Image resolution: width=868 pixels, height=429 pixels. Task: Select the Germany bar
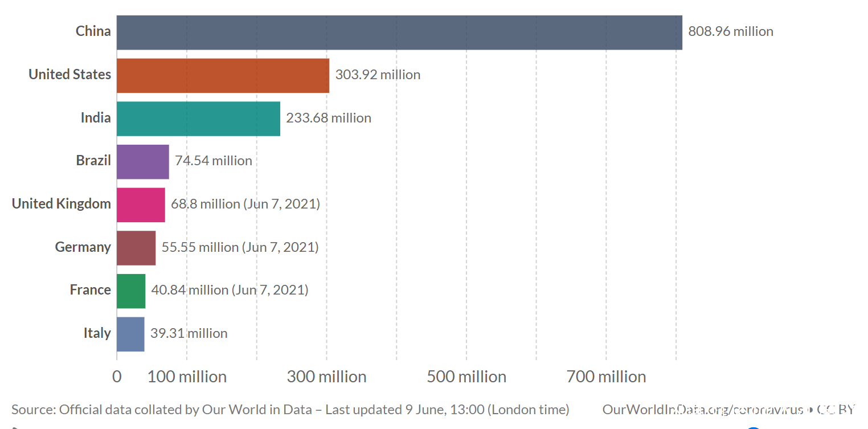pyautogui.click(x=136, y=248)
